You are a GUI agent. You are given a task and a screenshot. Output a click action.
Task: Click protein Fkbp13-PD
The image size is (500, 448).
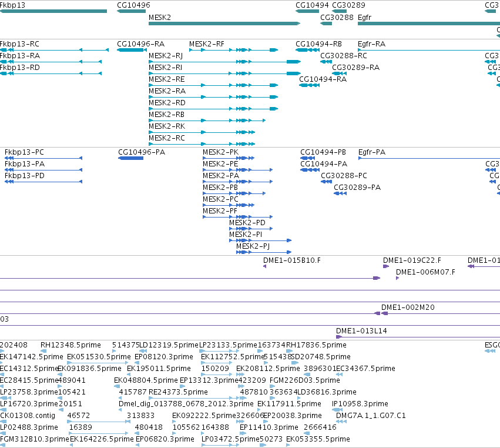click(x=25, y=176)
